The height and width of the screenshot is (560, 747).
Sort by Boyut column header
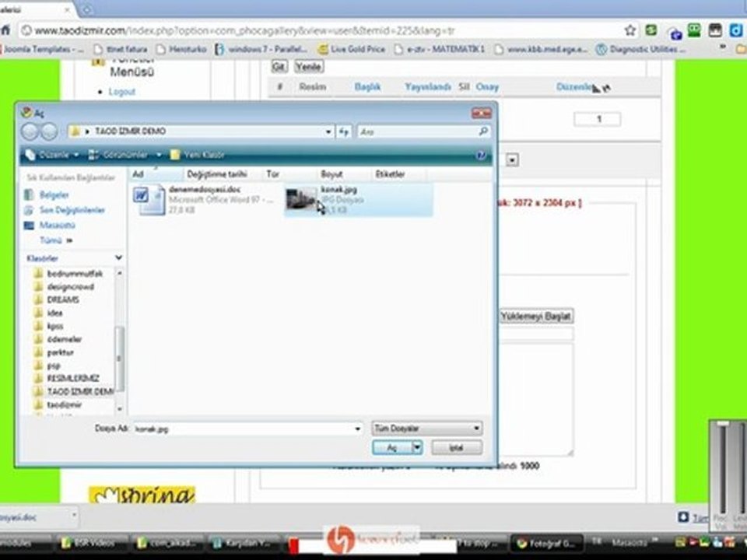344,173
